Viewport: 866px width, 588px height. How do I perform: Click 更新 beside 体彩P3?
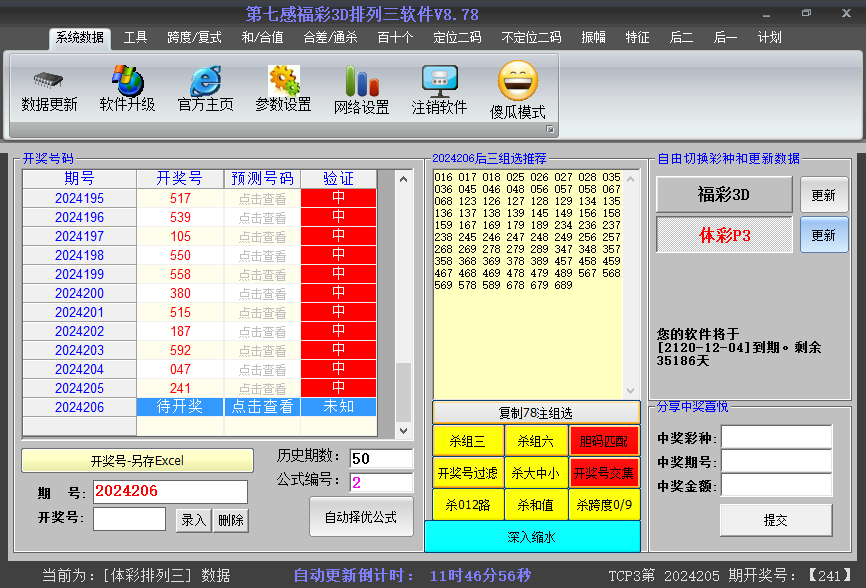tap(824, 235)
